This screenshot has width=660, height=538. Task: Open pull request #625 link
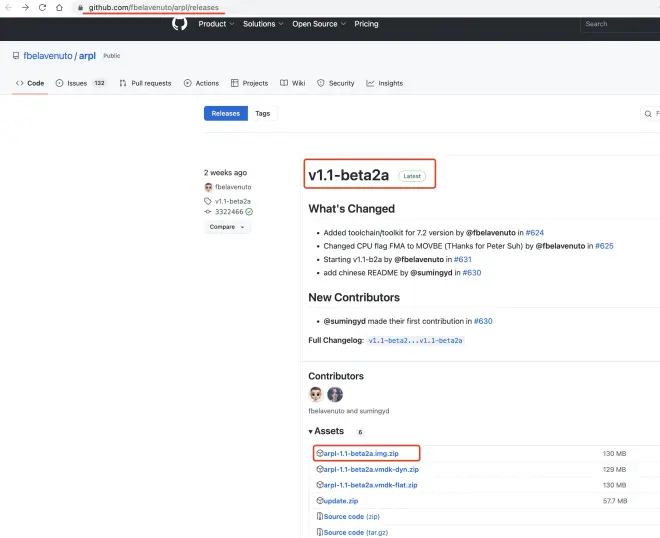(x=604, y=246)
